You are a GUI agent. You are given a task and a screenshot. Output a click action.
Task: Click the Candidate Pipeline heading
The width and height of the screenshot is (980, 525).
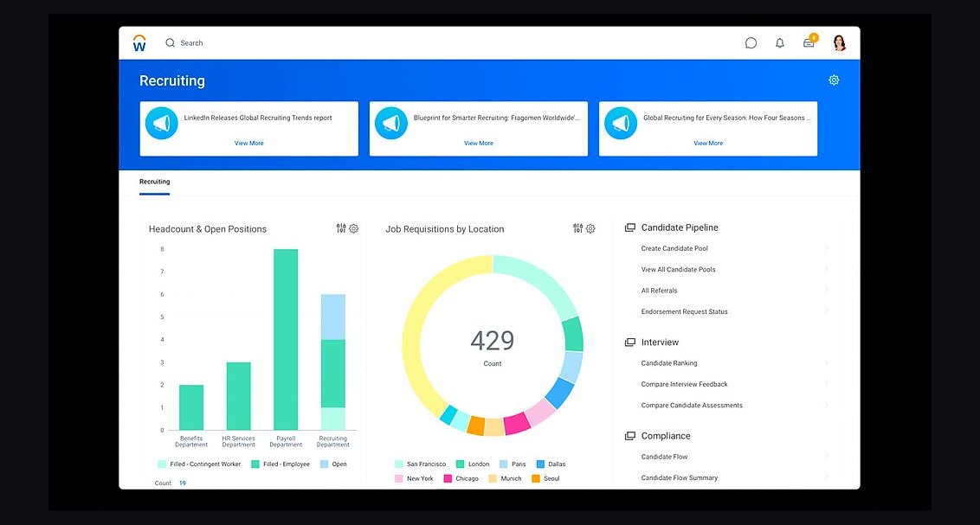680,227
